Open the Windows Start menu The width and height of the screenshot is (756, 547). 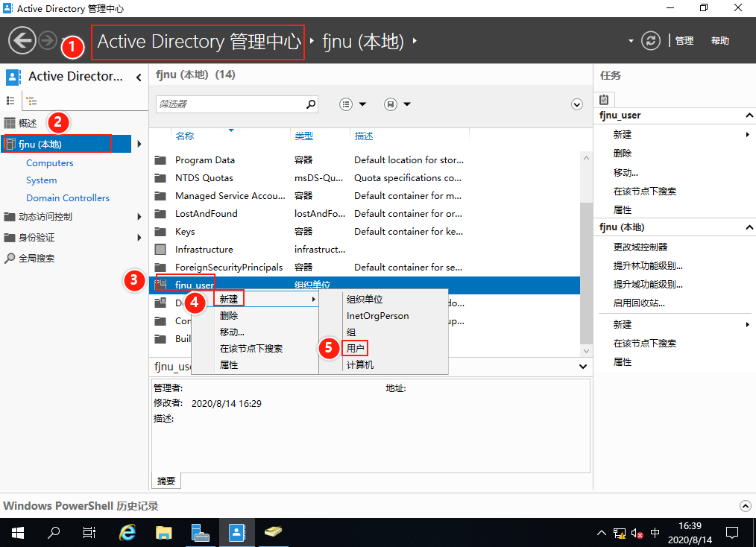pos(18,533)
